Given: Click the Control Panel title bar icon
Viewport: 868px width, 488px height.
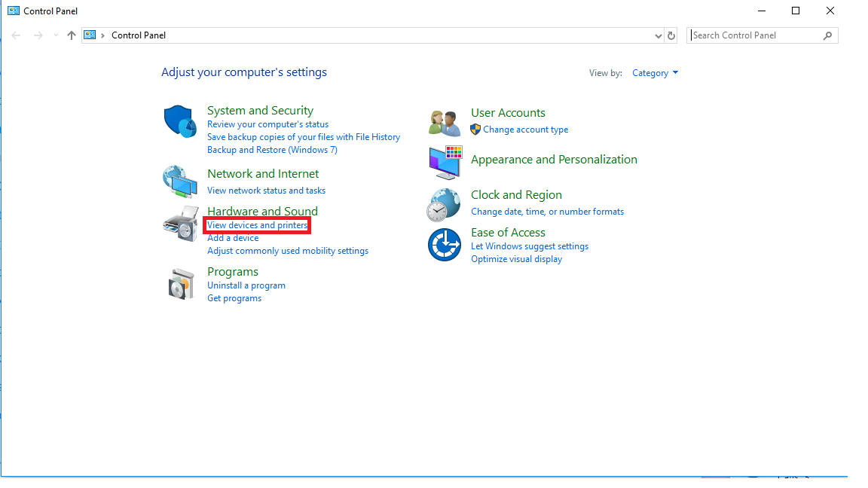Looking at the screenshot, I should click(14, 11).
